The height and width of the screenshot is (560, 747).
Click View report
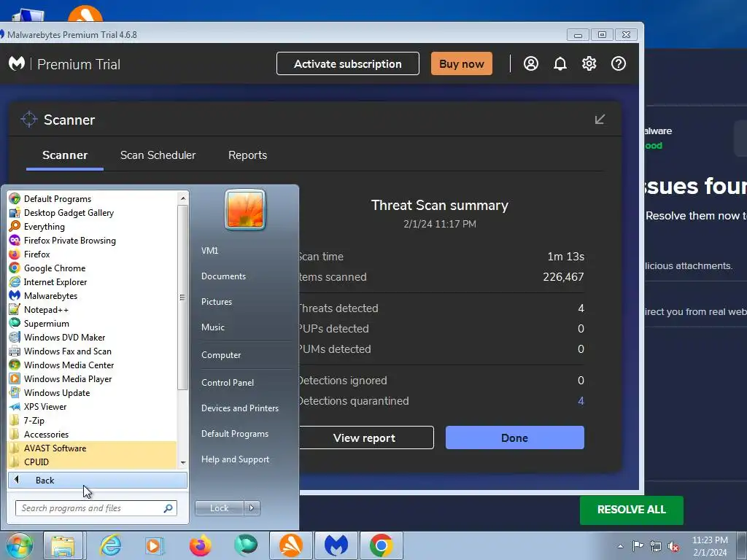tap(366, 437)
